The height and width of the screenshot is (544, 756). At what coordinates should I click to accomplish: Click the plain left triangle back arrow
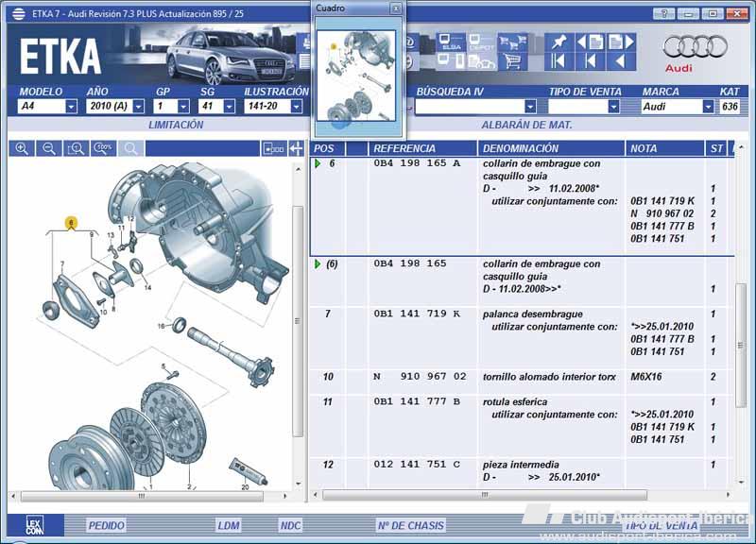tap(621, 61)
